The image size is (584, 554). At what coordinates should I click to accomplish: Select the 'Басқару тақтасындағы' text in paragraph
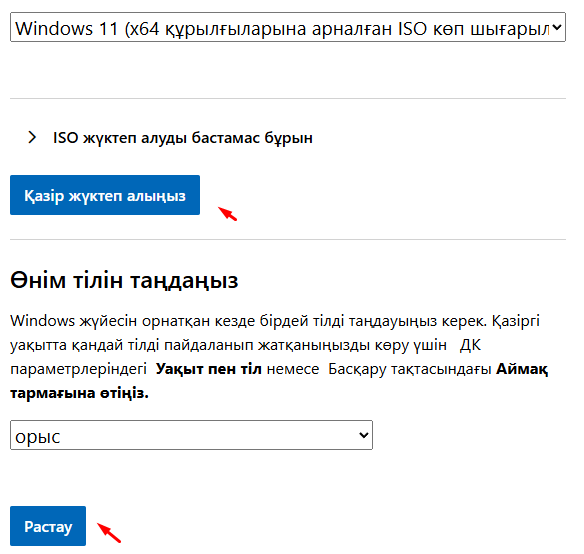pyautogui.click(x=410, y=369)
